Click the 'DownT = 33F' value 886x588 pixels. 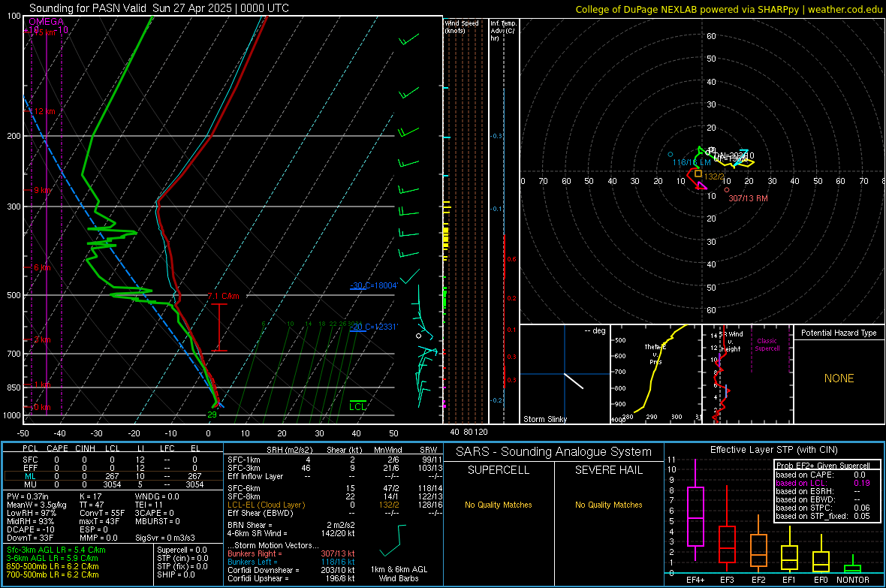pyautogui.click(x=30, y=538)
